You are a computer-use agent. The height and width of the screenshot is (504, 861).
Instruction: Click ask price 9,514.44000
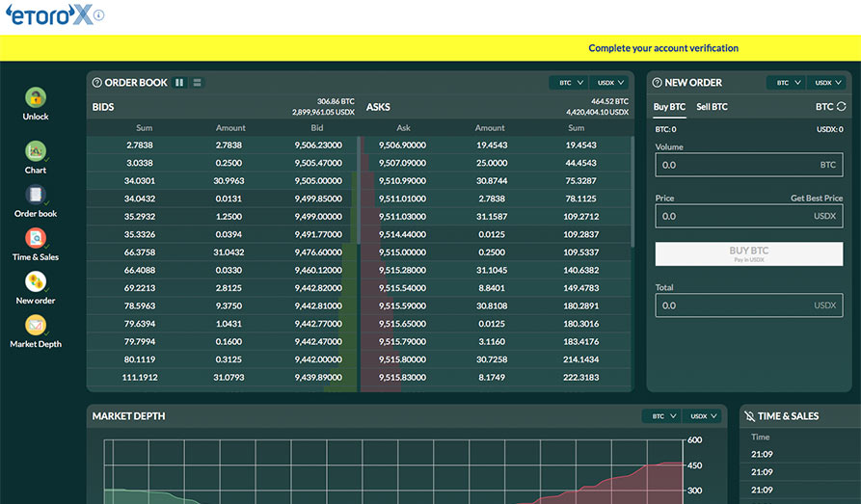click(x=402, y=234)
